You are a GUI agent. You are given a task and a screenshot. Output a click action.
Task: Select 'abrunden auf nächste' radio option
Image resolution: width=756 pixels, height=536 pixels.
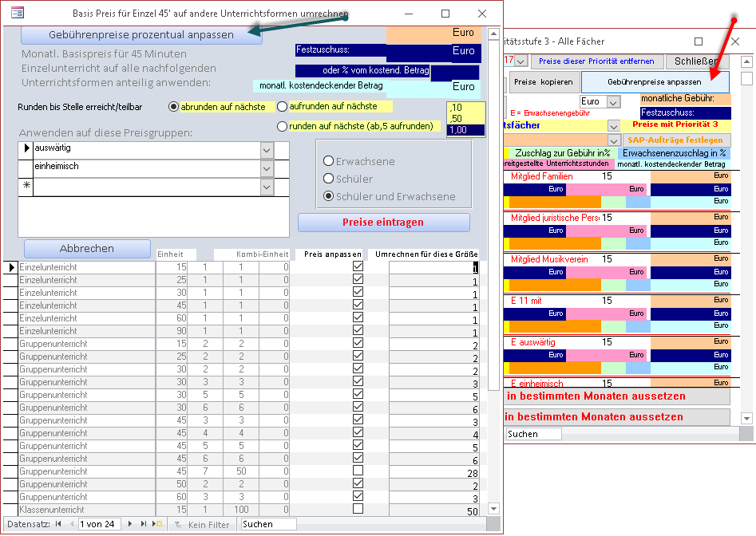[x=174, y=106]
